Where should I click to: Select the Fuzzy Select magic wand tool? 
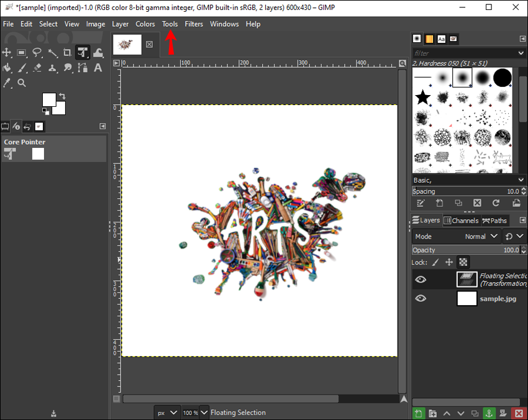point(52,53)
